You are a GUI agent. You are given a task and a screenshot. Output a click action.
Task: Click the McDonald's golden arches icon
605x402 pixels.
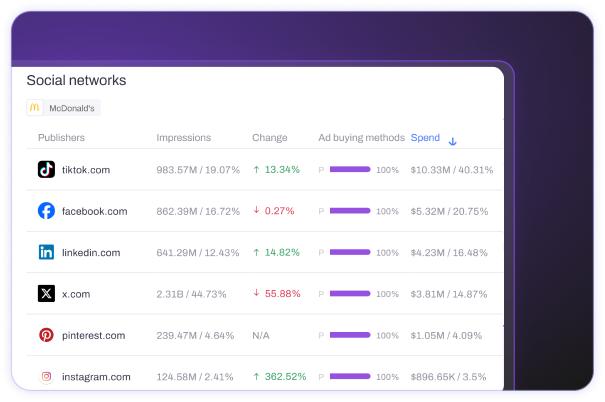tap(35, 107)
